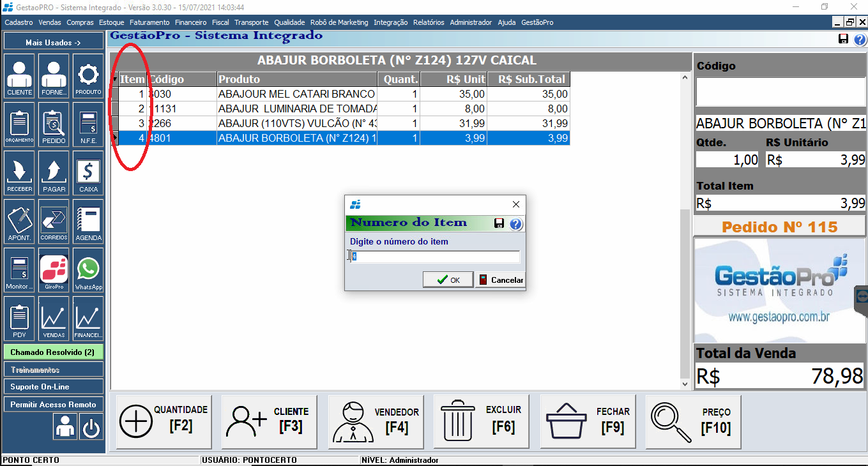
Task: Open the VENDAS chart shortcut
Action: [54, 318]
